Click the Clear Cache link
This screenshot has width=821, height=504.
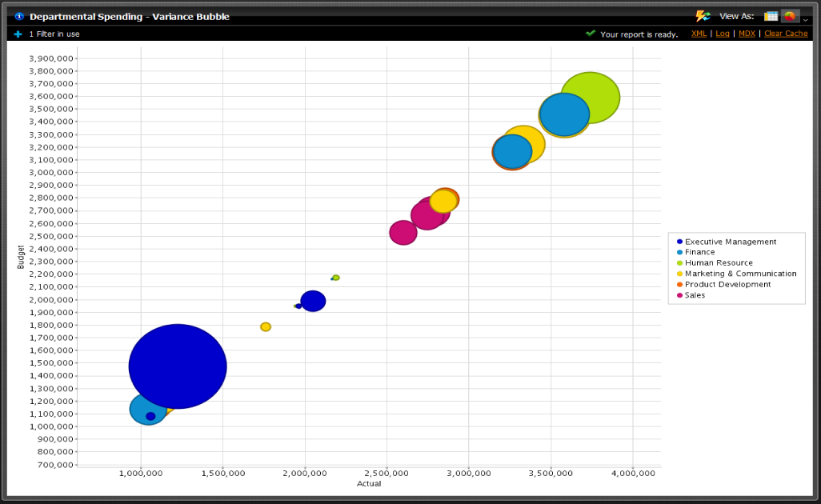point(785,34)
